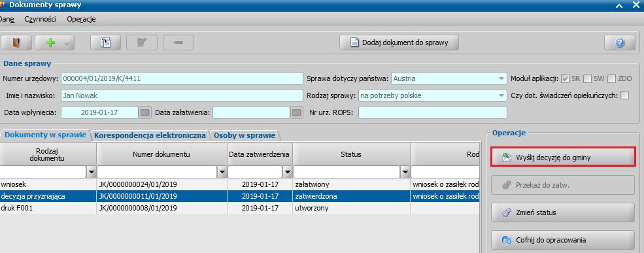Click the Data załatwienia date field
The height and width of the screenshot is (253, 644).
(251, 112)
